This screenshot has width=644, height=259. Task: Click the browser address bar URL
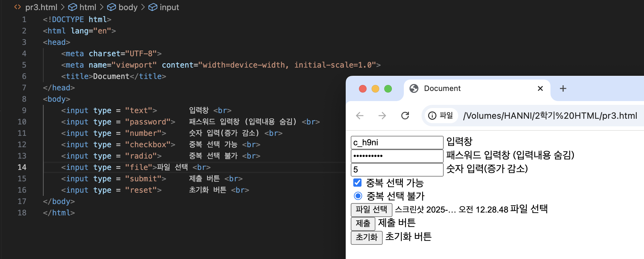[550, 116]
